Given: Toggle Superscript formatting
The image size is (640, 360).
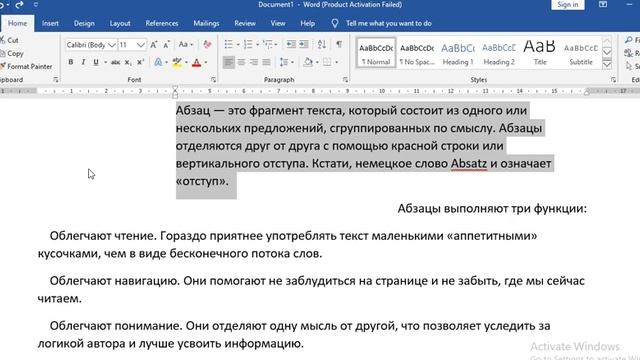Looking at the screenshot, I should point(140,62).
